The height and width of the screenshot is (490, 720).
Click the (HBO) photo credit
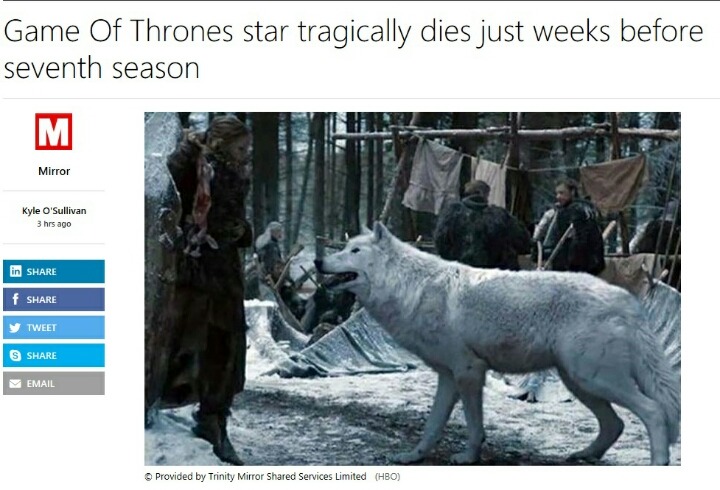(x=388, y=477)
